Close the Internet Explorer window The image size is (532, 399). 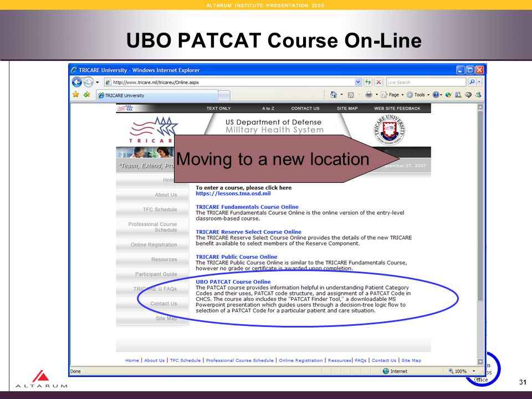click(479, 70)
